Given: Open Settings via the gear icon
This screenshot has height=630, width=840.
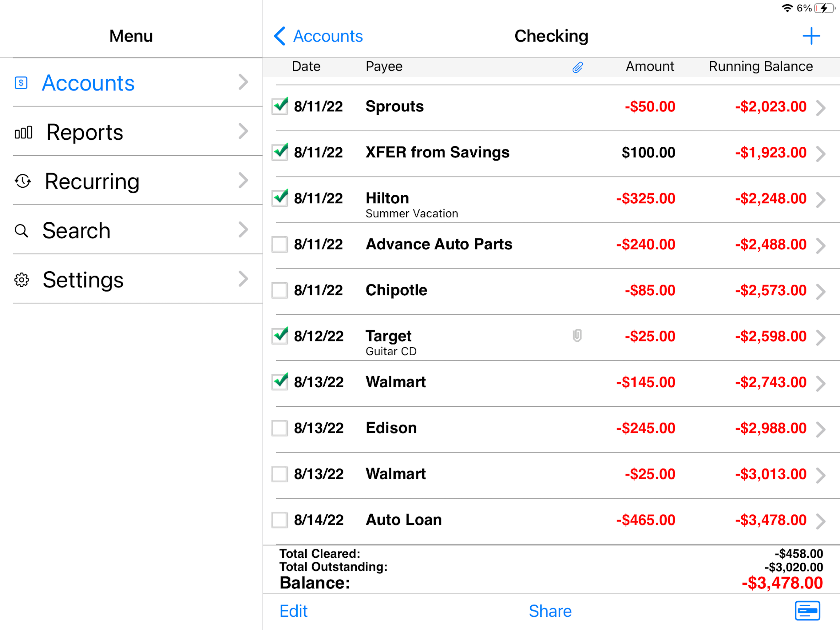Looking at the screenshot, I should pyautogui.click(x=22, y=280).
